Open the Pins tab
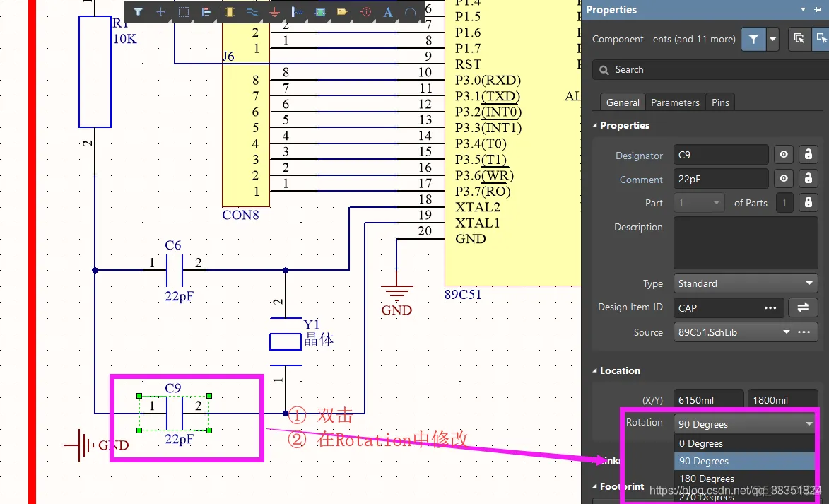This screenshot has height=504, width=829. (x=720, y=102)
